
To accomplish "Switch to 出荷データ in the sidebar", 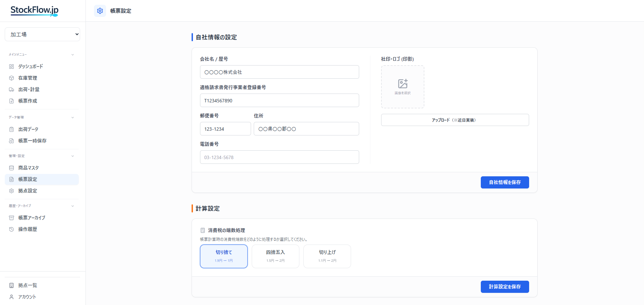I will (x=28, y=129).
